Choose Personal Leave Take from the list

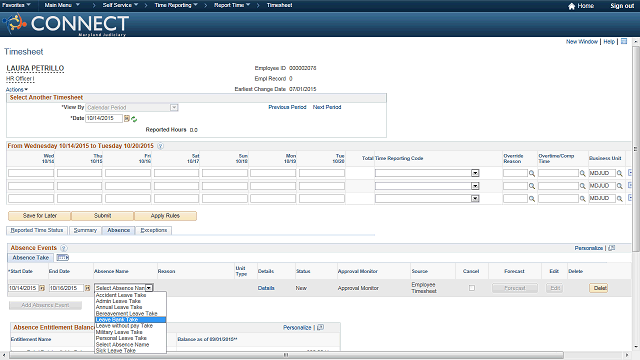click(x=130, y=338)
